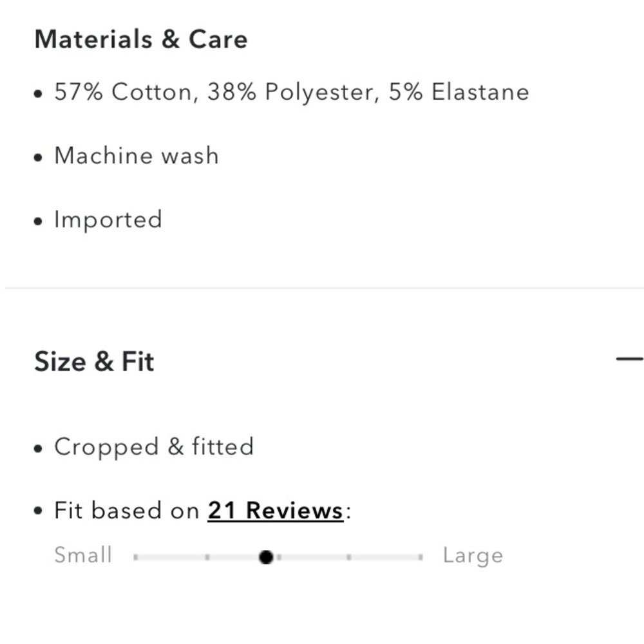Click the fabric composition line with 57% Cotton

292,92
